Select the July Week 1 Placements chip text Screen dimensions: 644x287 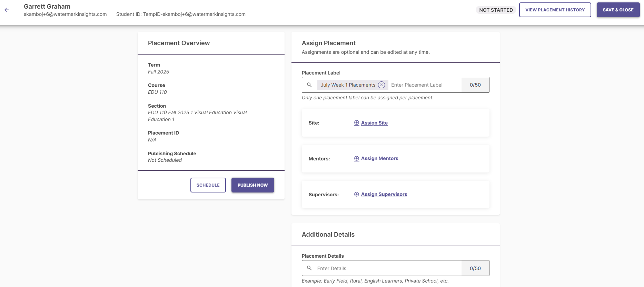click(x=348, y=85)
